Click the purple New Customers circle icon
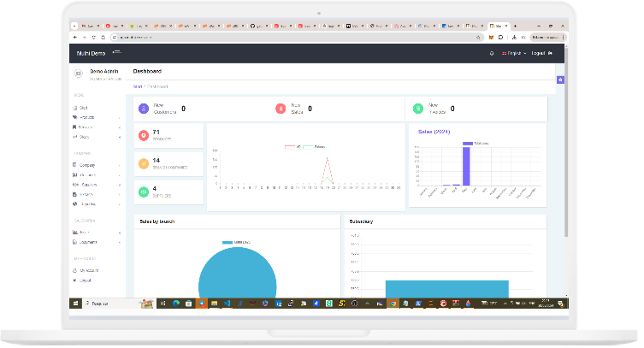Viewport: 644px width, 348px height. tap(143, 109)
